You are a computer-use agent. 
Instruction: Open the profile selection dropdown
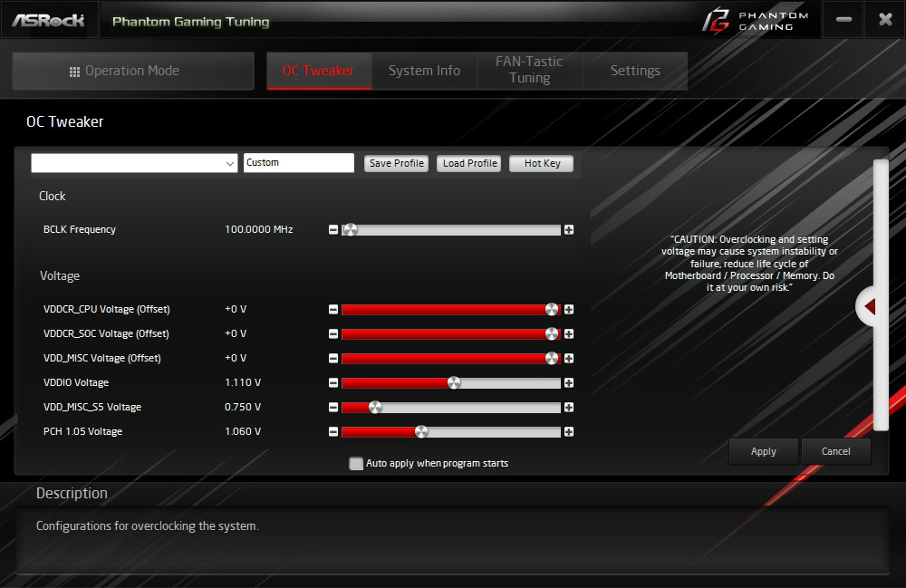pyautogui.click(x=134, y=163)
